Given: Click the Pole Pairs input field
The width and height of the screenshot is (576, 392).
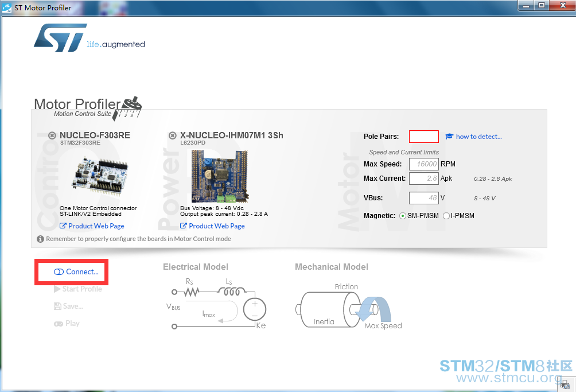Looking at the screenshot, I should click(423, 136).
